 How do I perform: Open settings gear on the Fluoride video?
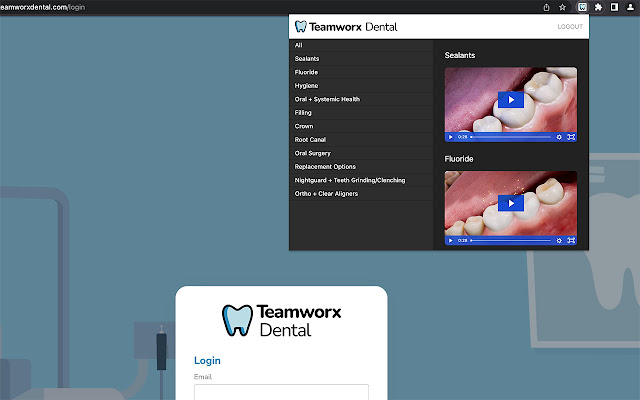[559, 240]
